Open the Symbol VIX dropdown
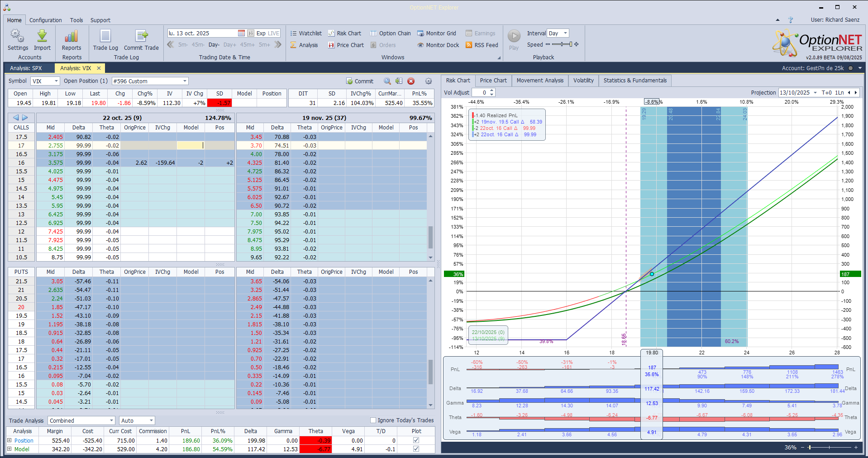This screenshot has width=868, height=458. 57,81
